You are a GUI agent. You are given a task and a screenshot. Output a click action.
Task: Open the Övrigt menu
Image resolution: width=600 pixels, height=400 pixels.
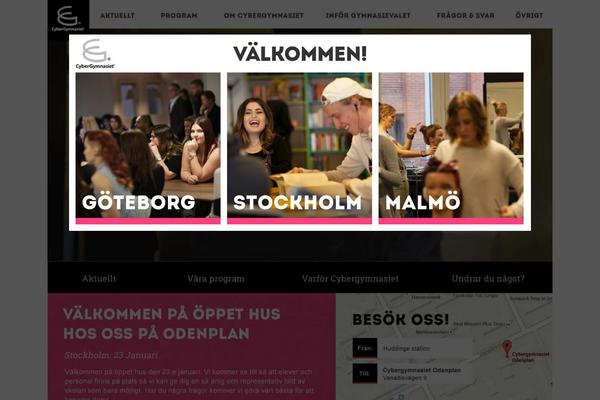529,16
